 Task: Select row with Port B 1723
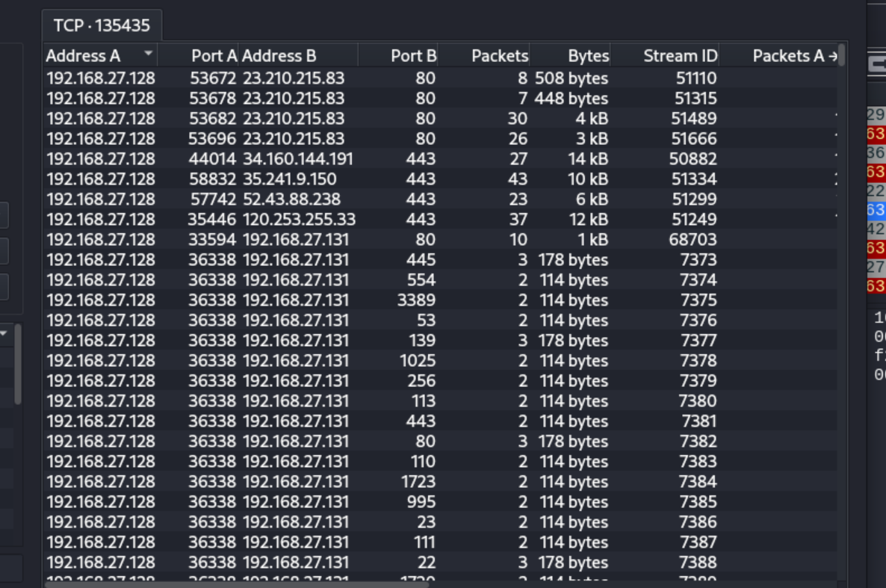click(441, 482)
